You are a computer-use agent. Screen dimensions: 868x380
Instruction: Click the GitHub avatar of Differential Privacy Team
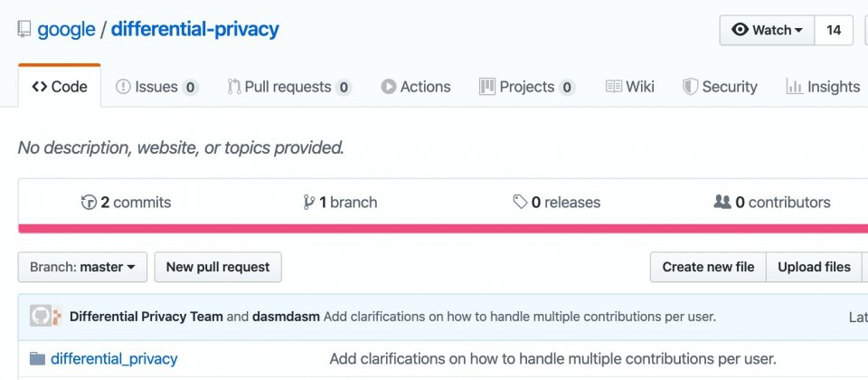pos(41,317)
